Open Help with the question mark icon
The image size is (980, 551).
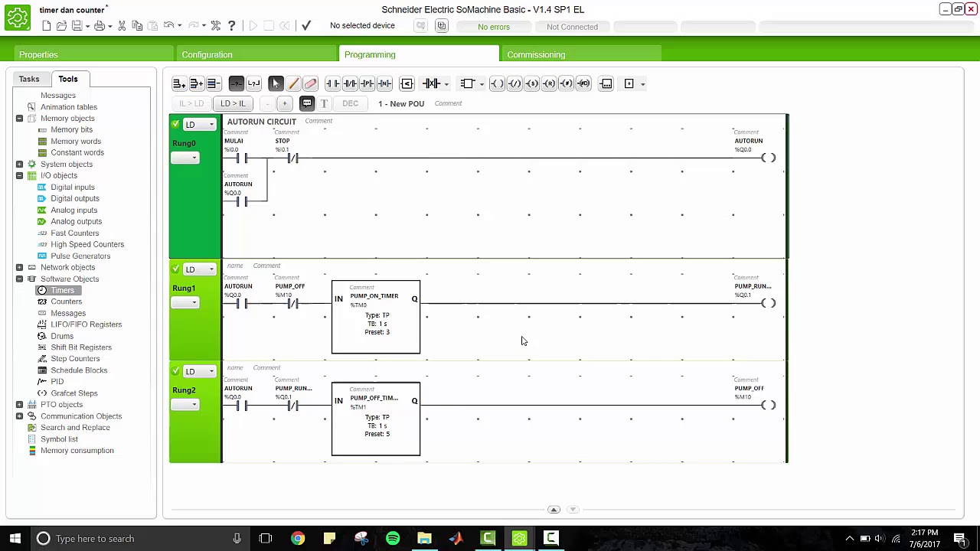(x=231, y=26)
